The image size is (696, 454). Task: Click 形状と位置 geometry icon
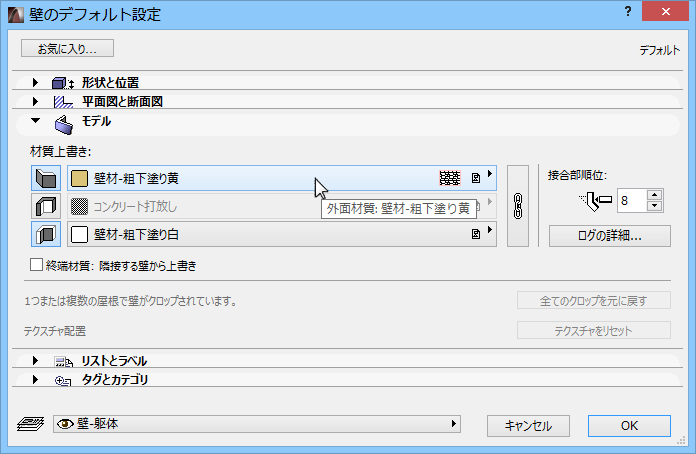[x=63, y=83]
